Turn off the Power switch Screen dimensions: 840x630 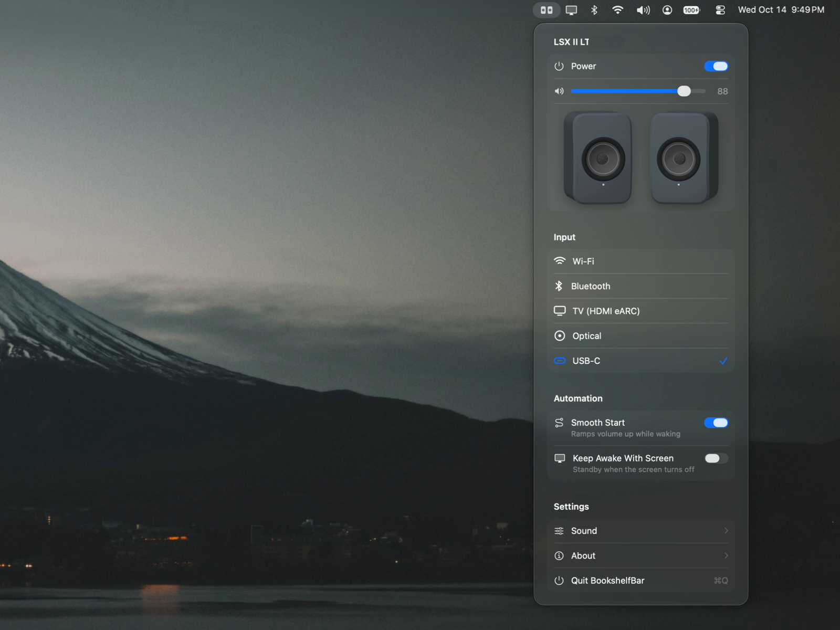(x=716, y=66)
